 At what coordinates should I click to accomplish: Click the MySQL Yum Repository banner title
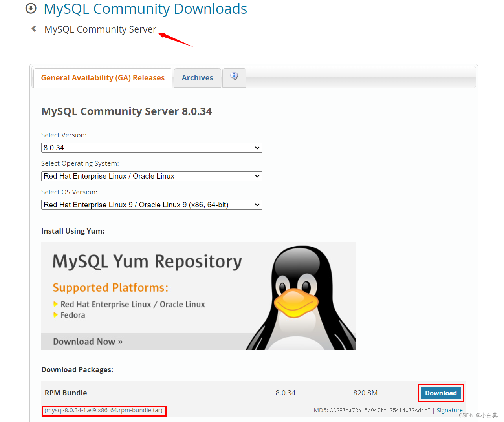147,262
